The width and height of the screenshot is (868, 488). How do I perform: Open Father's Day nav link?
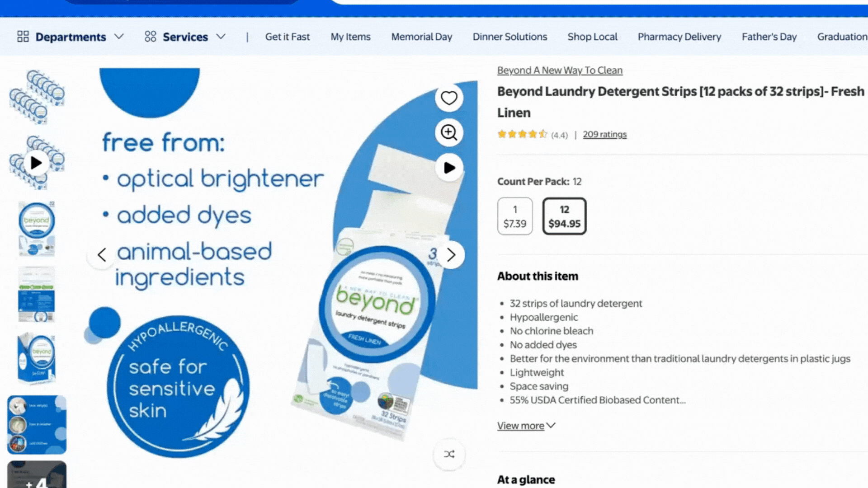pos(769,37)
